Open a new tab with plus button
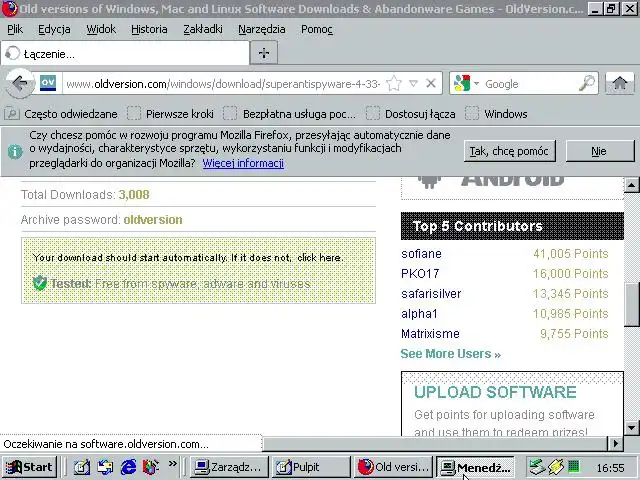This screenshot has height=480, width=640. 264,53
